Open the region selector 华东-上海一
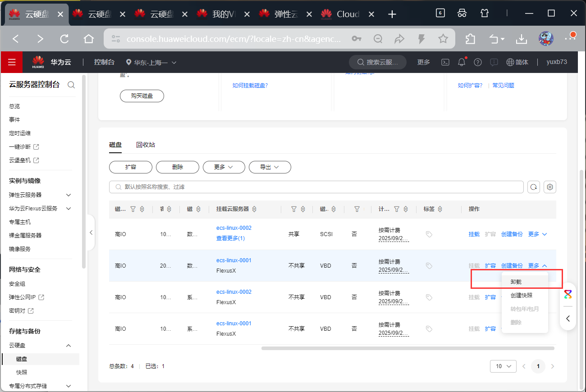Viewport: 586px width, 392px height. tap(151, 62)
